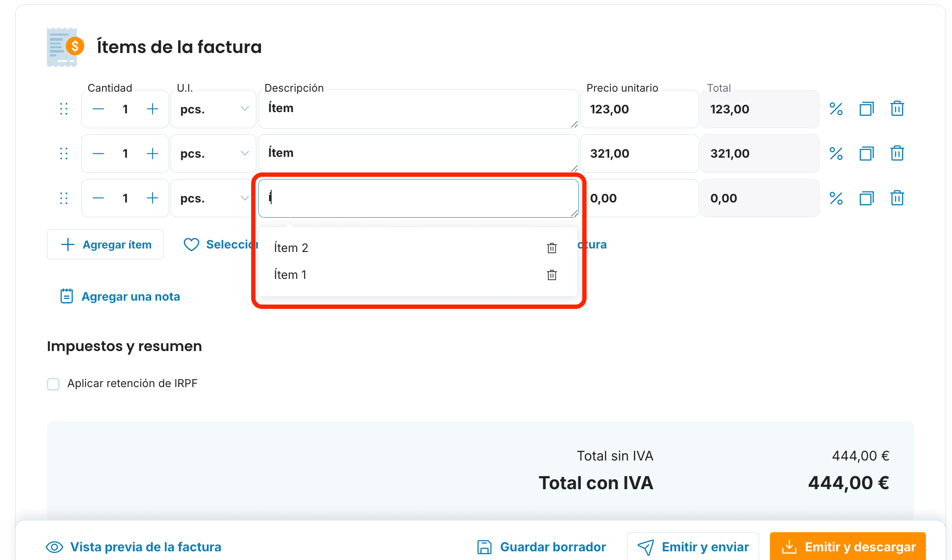Image resolution: width=952 pixels, height=560 pixels.
Task: Click the heart Seleccionar favorites link
Action: coord(221,245)
